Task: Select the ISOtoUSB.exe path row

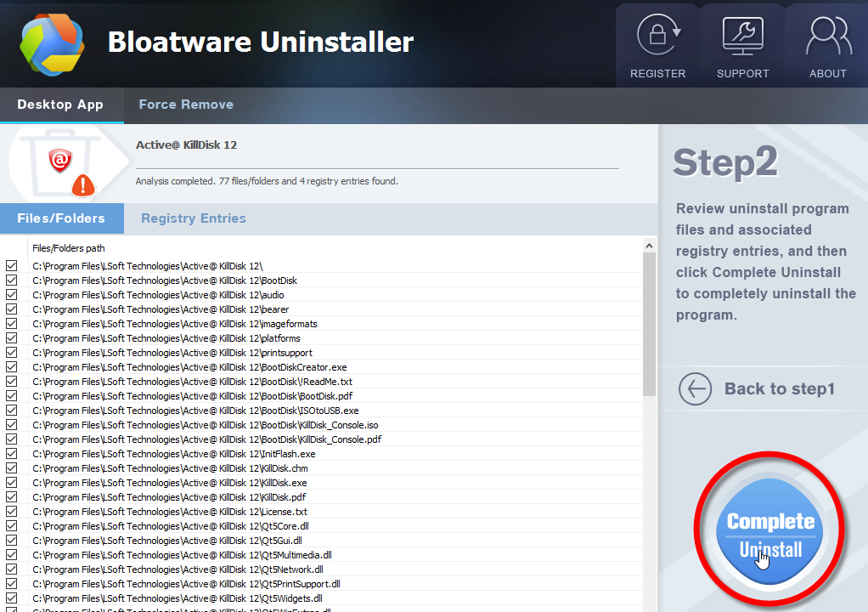Action: point(195,411)
